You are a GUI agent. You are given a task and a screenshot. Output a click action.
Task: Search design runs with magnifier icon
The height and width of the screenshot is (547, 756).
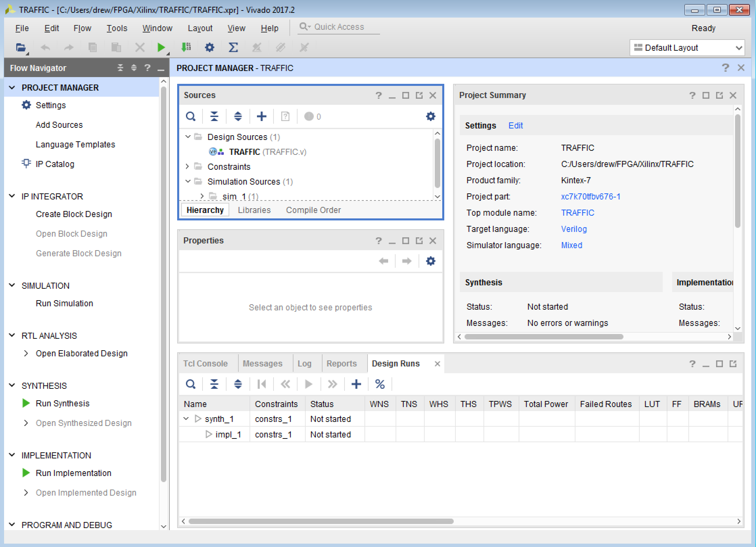191,384
